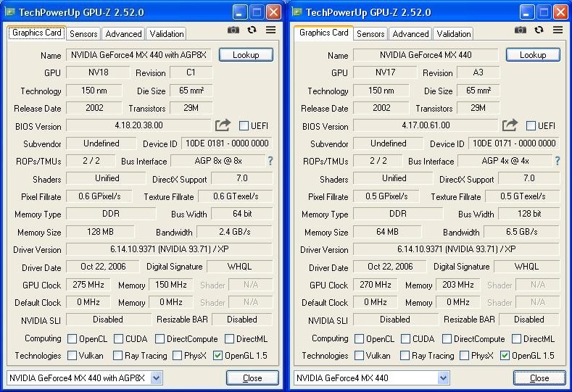Click the question mark beside AGP 4x @ 4x
Screen dimensions: 572x392
558,160
